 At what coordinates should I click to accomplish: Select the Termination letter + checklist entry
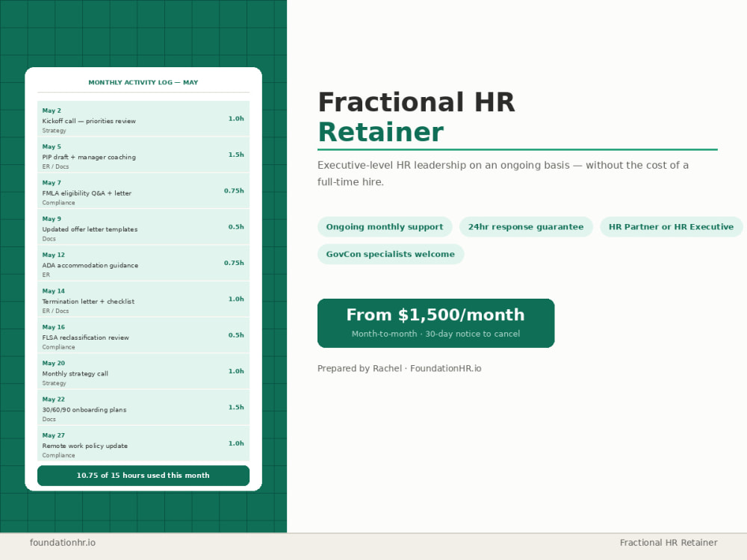pos(143,299)
